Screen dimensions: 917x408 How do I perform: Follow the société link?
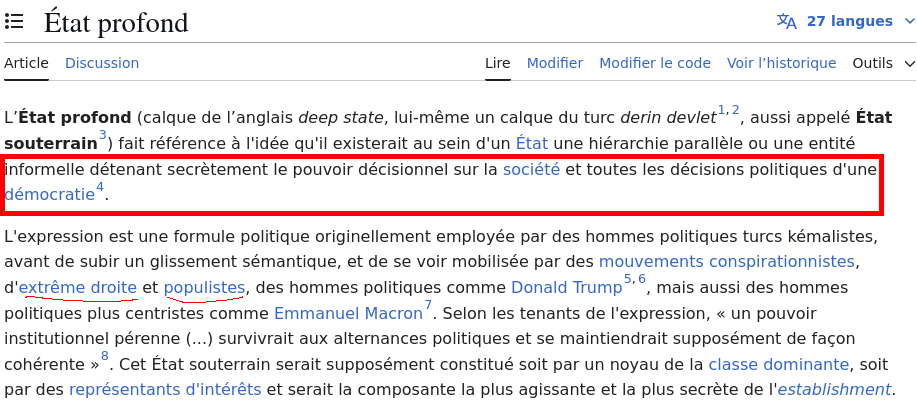[x=532, y=170]
